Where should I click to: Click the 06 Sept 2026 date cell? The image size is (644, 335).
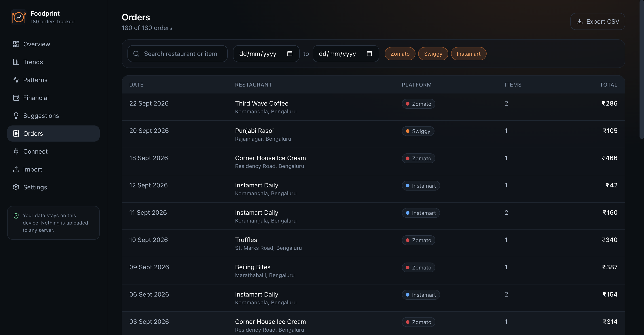coord(149,295)
